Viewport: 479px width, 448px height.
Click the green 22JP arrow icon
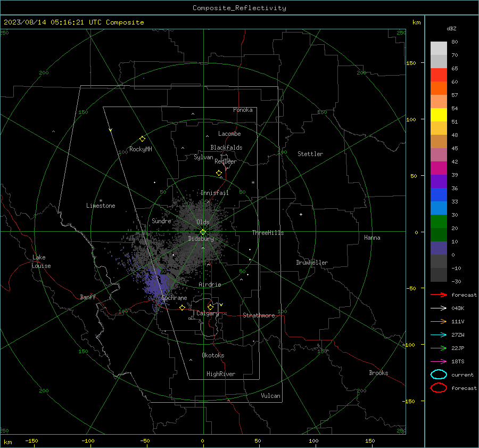pos(439,348)
